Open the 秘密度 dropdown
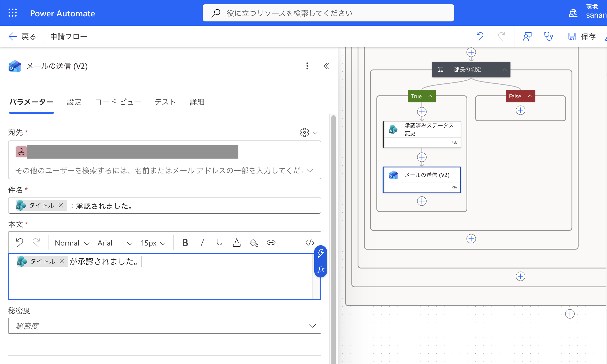This screenshot has height=364, width=607. pos(164,326)
